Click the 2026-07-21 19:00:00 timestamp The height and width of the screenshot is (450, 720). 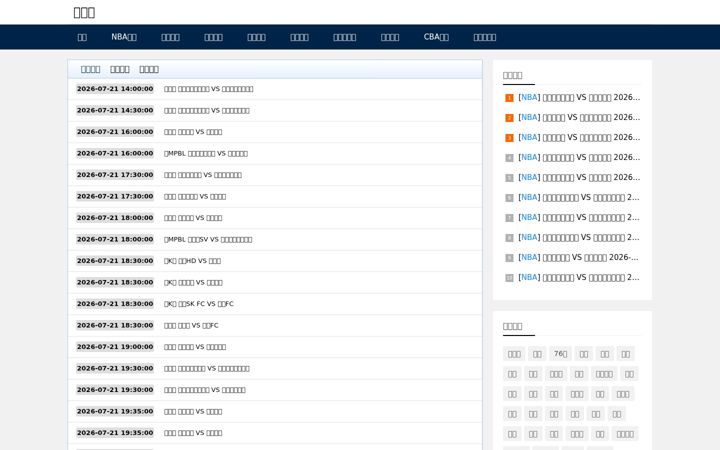(x=115, y=347)
